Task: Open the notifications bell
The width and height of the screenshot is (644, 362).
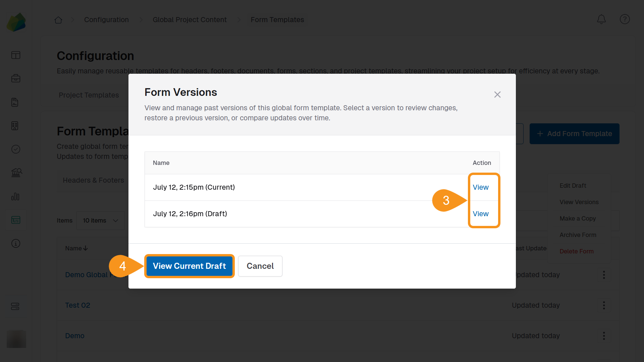Action: tap(601, 19)
